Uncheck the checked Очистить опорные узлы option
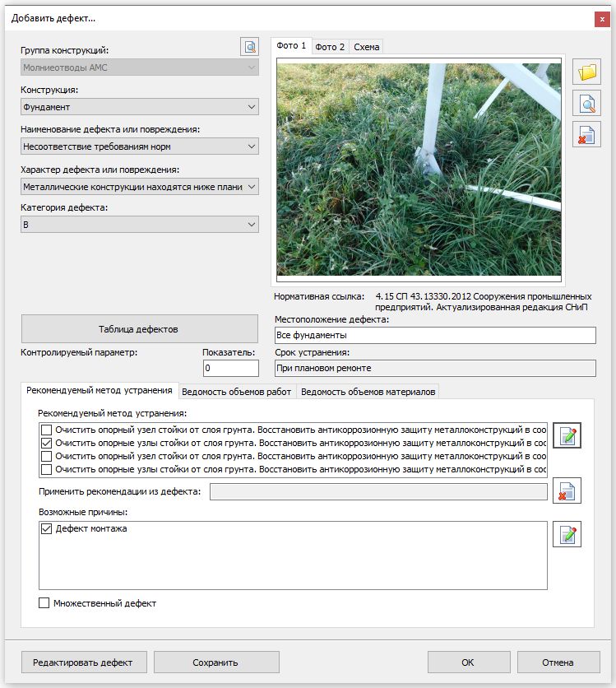 pyautogui.click(x=46, y=443)
